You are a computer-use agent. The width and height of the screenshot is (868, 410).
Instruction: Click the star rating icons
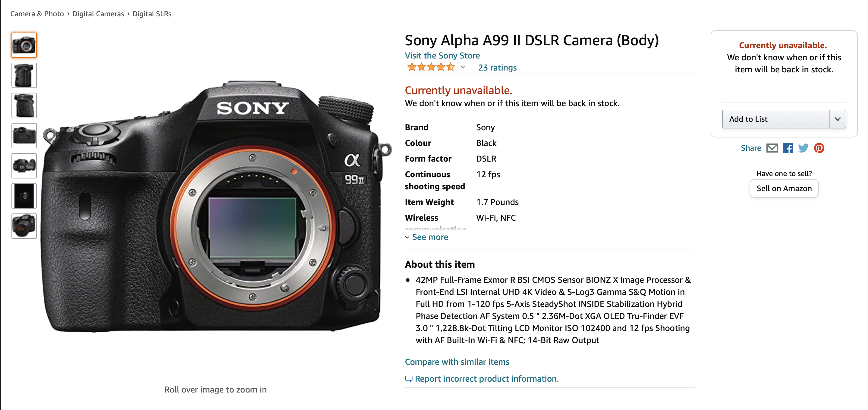[431, 68]
